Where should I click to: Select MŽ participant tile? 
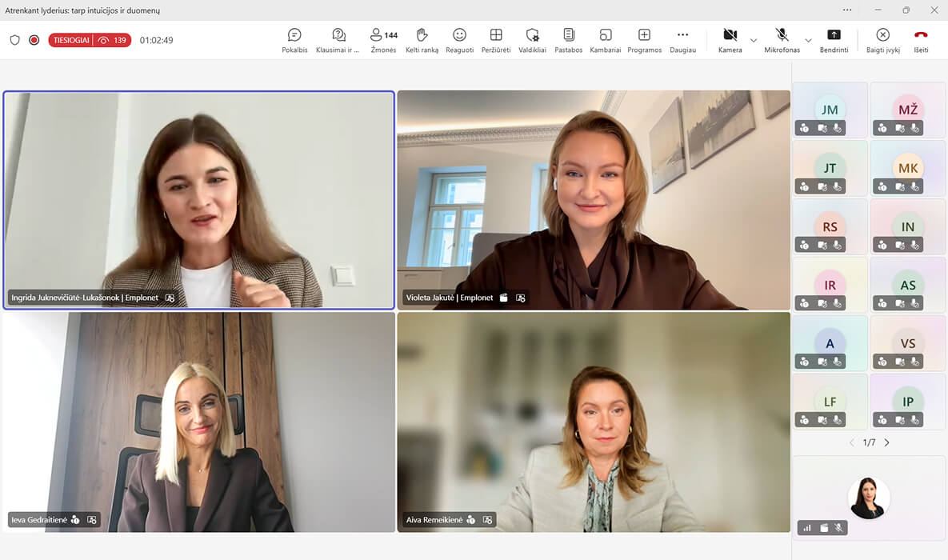coord(907,110)
